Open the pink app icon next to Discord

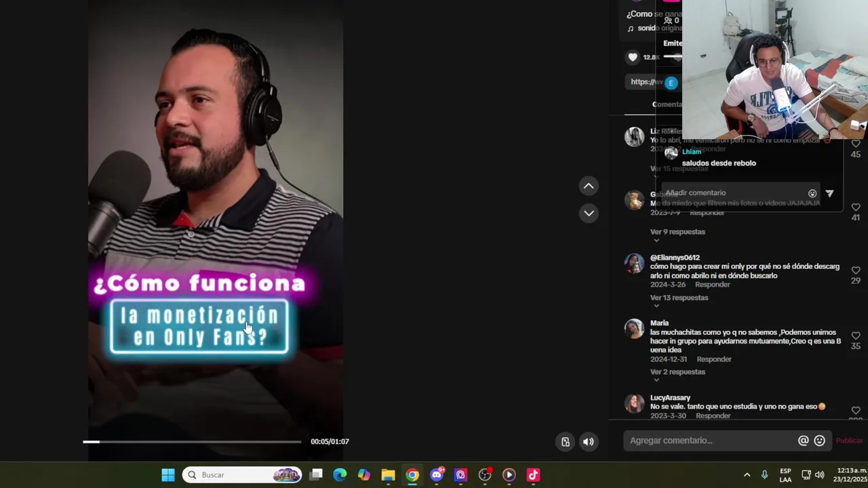click(460, 475)
